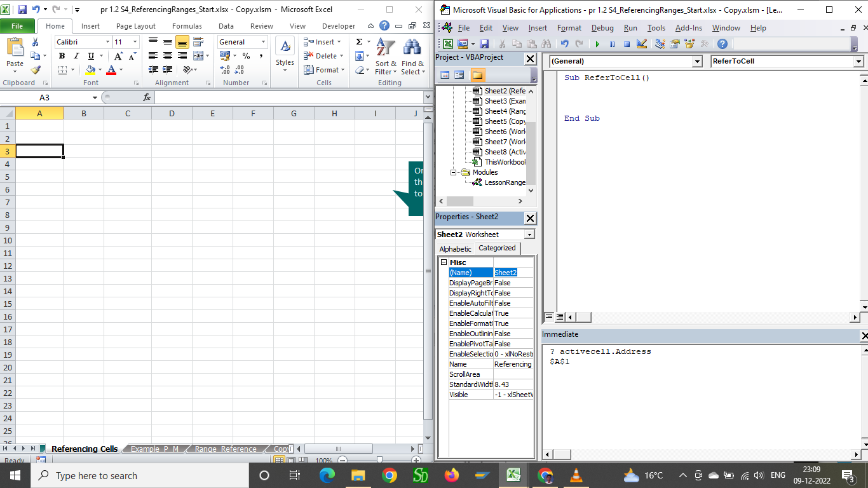Click the Name Box showing A3

[x=44, y=97]
